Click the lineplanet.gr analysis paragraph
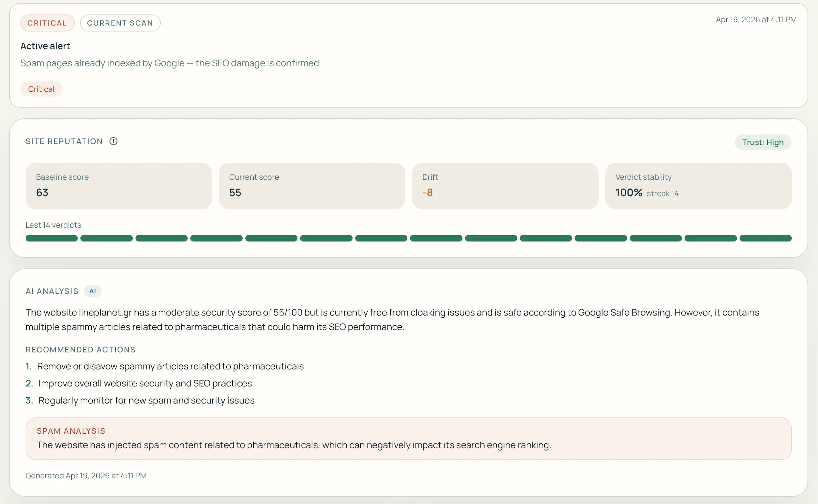The width and height of the screenshot is (818, 504). [393, 320]
